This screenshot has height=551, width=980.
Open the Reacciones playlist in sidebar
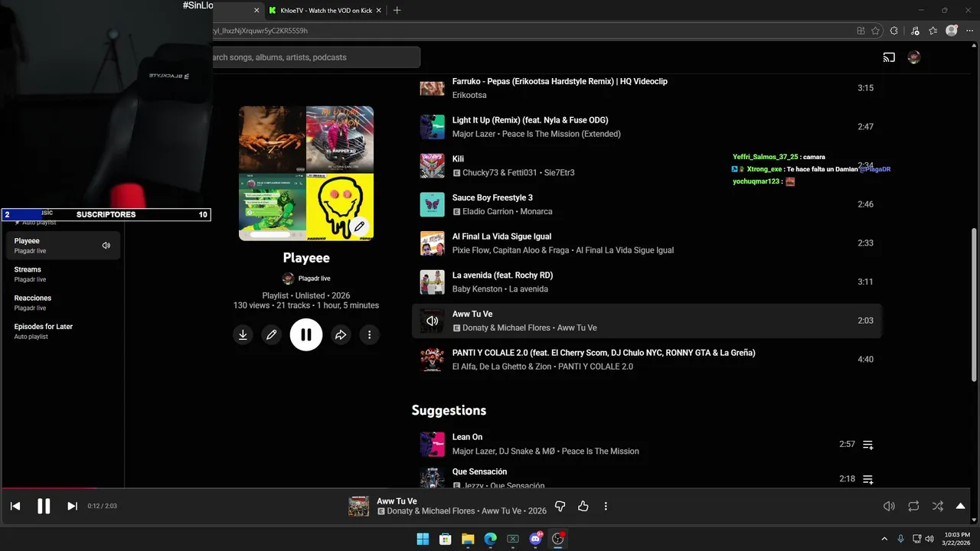point(63,302)
